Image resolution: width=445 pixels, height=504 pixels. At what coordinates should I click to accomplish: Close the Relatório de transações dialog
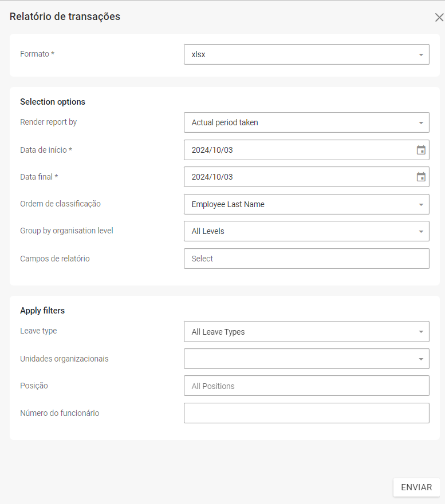439,17
